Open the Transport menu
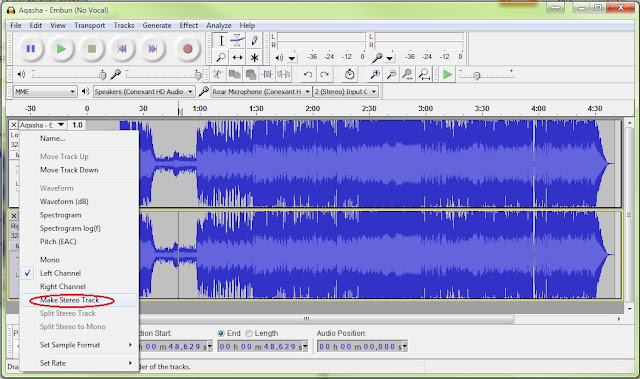Image resolution: width=640 pixels, height=379 pixels. [x=89, y=25]
